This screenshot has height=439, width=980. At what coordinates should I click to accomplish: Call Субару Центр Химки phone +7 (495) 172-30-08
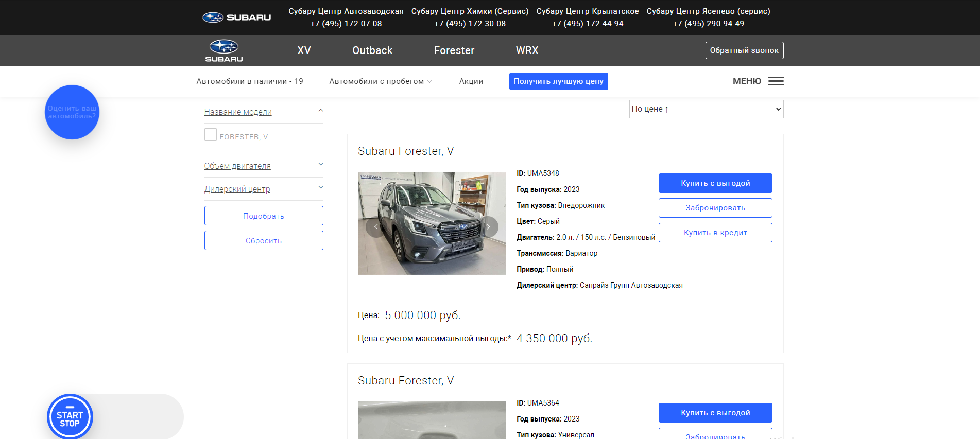click(470, 24)
